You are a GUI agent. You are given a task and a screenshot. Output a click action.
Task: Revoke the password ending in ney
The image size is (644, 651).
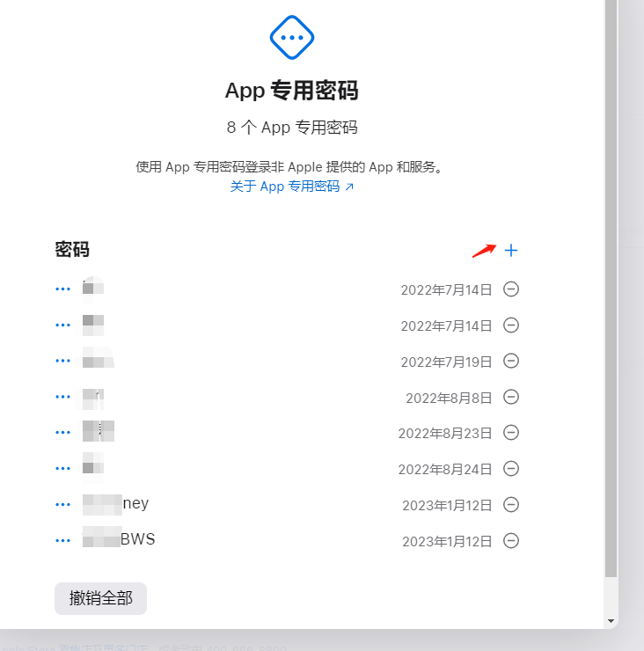(511, 505)
